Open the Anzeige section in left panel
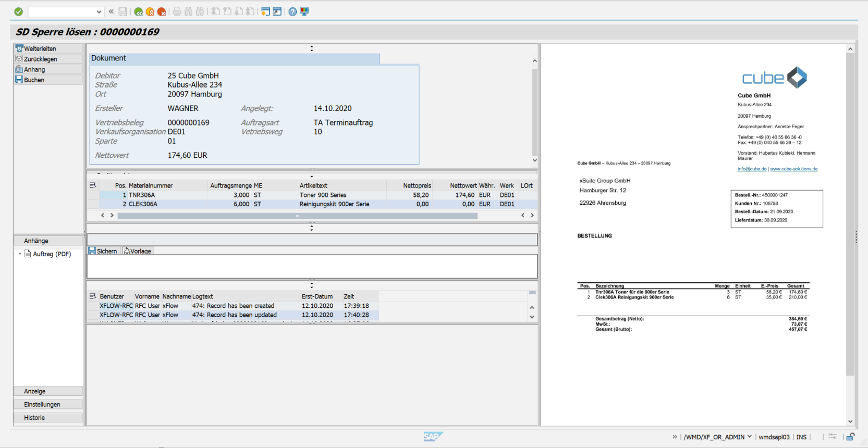 point(48,391)
